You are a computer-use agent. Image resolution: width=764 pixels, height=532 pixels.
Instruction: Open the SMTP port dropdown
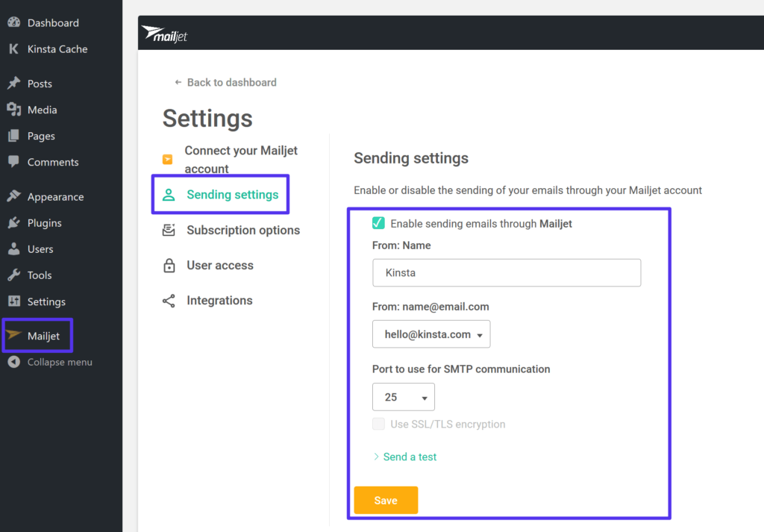click(403, 396)
